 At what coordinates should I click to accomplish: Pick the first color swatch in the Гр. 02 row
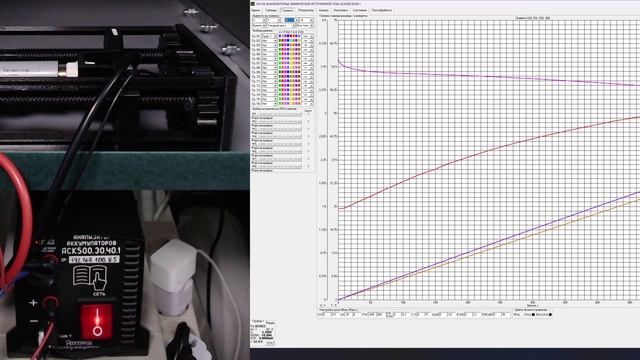point(280,40)
